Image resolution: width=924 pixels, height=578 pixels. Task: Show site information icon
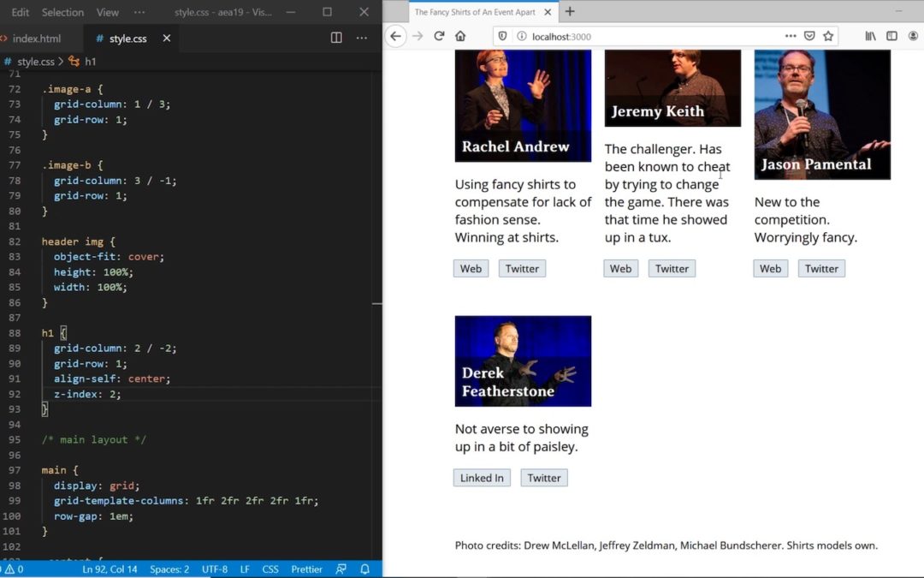coord(522,36)
